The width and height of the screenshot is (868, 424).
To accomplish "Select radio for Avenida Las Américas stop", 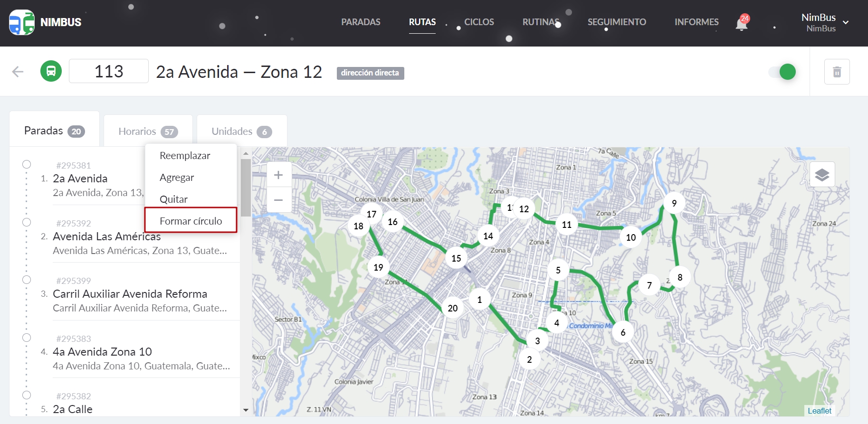I will (x=27, y=222).
